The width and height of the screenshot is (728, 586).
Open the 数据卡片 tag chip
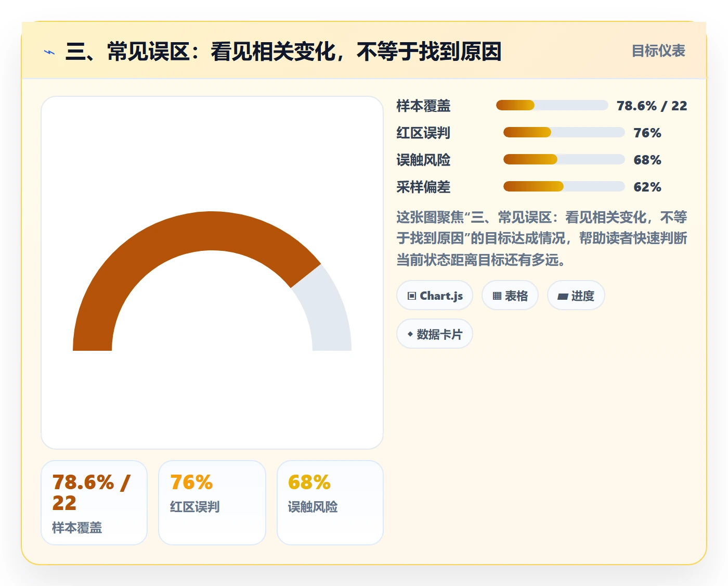click(435, 334)
